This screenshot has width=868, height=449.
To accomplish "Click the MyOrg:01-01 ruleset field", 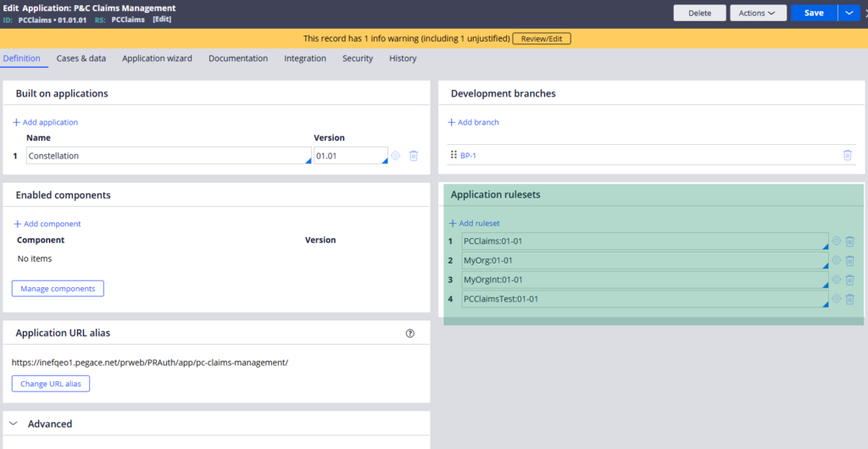I will (645, 260).
